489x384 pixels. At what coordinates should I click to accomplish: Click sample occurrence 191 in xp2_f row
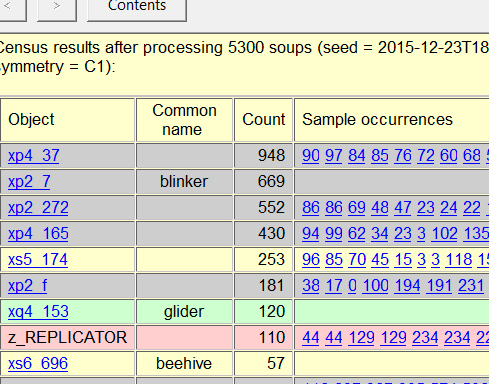[x=439, y=286]
